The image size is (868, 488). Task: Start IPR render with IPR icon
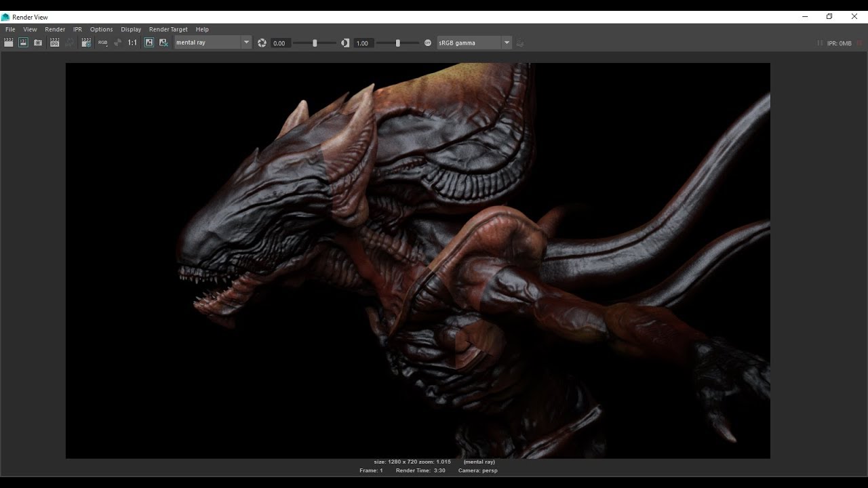pyautogui.click(x=55, y=43)
